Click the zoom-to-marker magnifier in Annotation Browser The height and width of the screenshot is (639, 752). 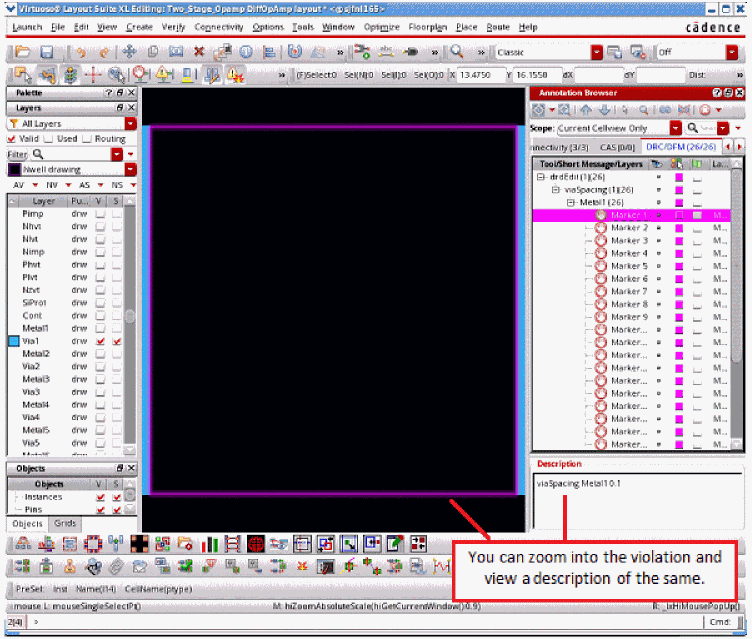[x=644, y=110]
